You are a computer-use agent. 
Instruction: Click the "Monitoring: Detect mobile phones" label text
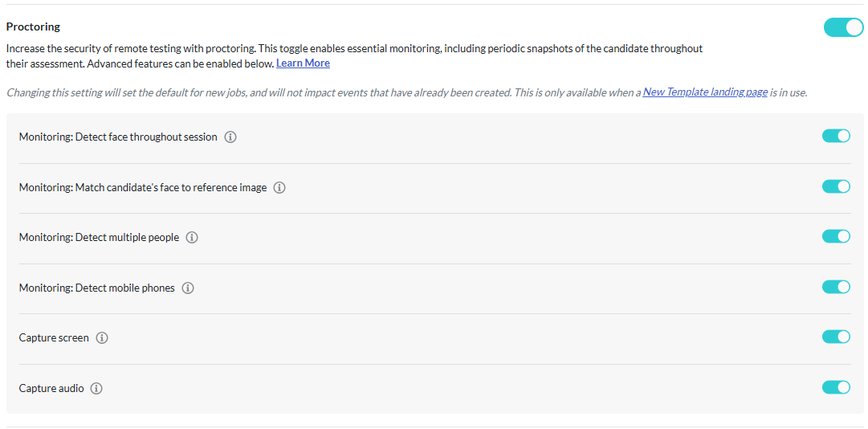pos(97,288)
